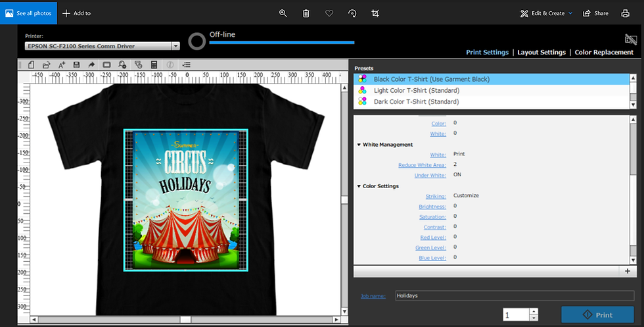644x327 pixels.
Task: Switch to Layout Settings tab
Action: point(541,52)
